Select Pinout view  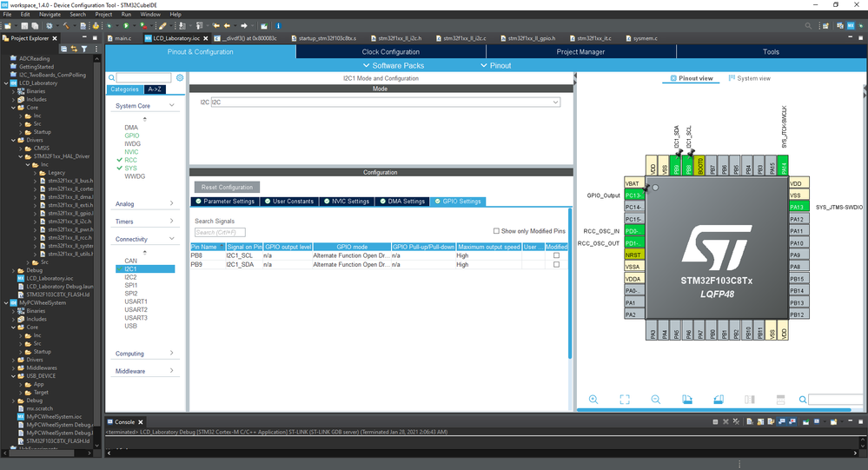click(692, 78)
